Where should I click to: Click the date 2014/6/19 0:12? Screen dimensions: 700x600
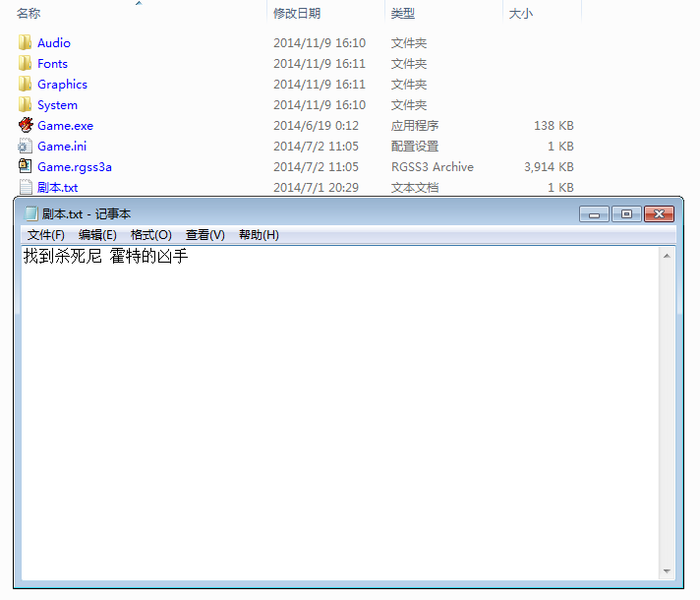coord(316,126)
